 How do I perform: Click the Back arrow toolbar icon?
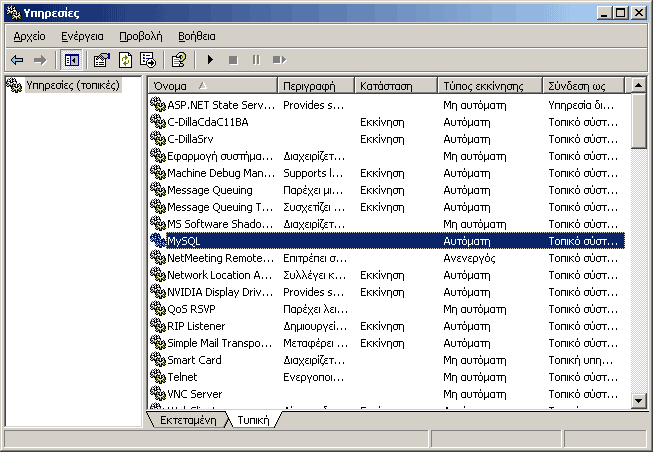pos(17,60)
